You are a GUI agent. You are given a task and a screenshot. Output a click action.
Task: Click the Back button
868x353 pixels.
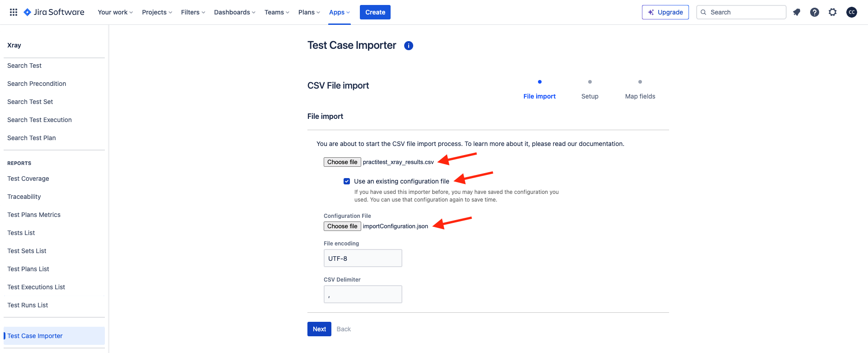(344, 329)
